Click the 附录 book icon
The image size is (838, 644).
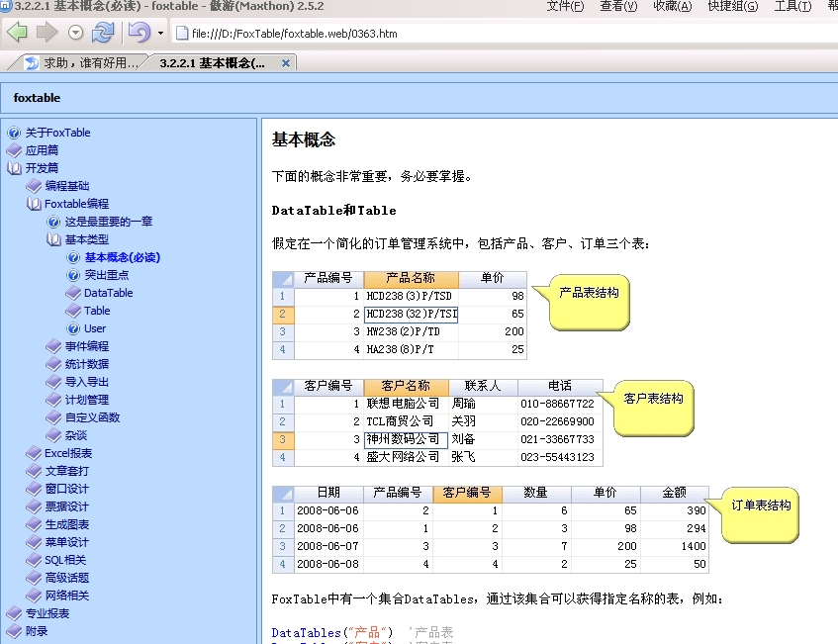[x=15, y=631]
